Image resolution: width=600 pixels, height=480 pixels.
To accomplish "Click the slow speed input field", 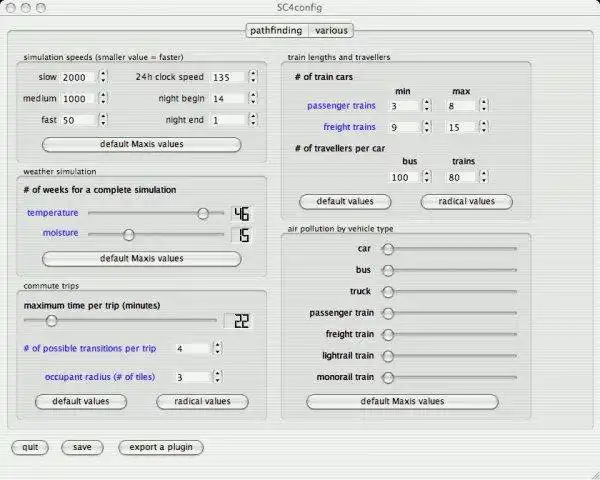I will click(x=77, y=77).
